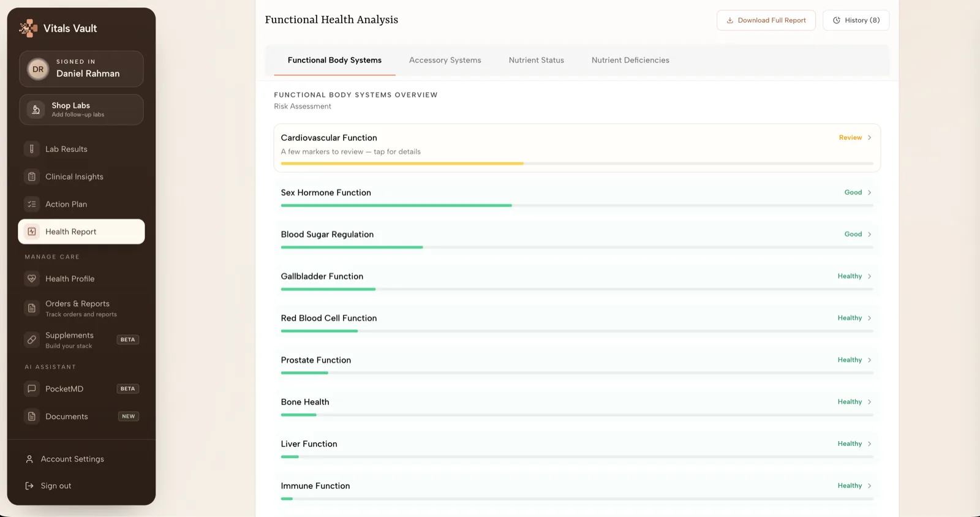Image resolution: width=980 pixels, height=517 pixels.
Task: Open the Nutrient Status tab
Action: coord(537,60)
